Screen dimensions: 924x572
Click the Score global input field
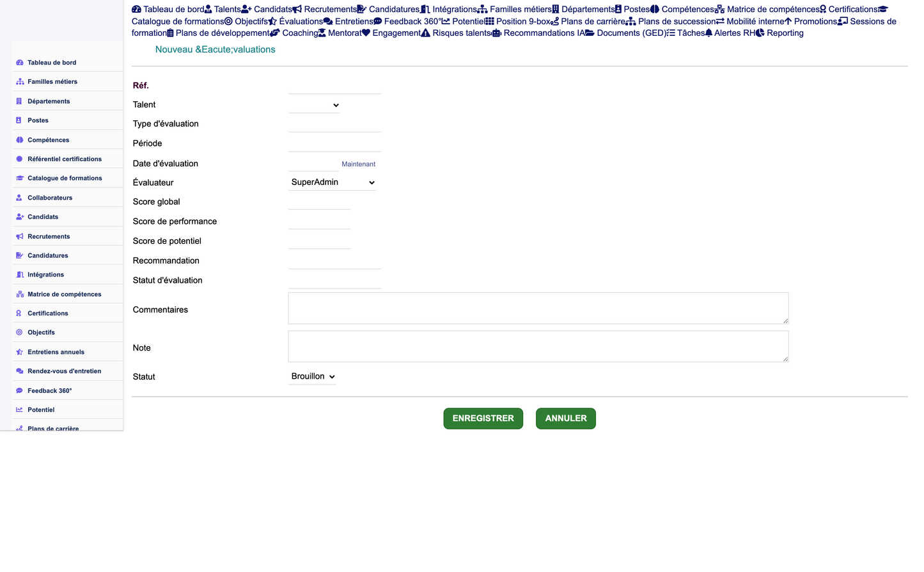tap(320, 202)
